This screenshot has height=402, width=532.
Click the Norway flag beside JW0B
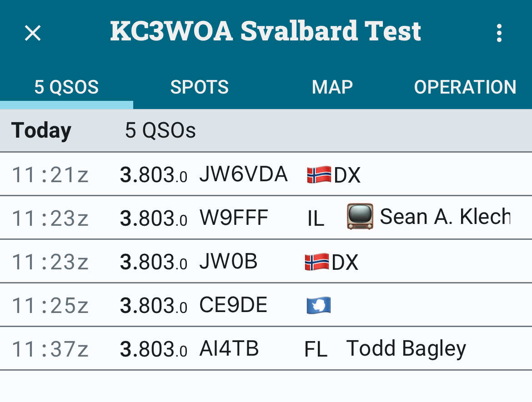tap(316, 262)
